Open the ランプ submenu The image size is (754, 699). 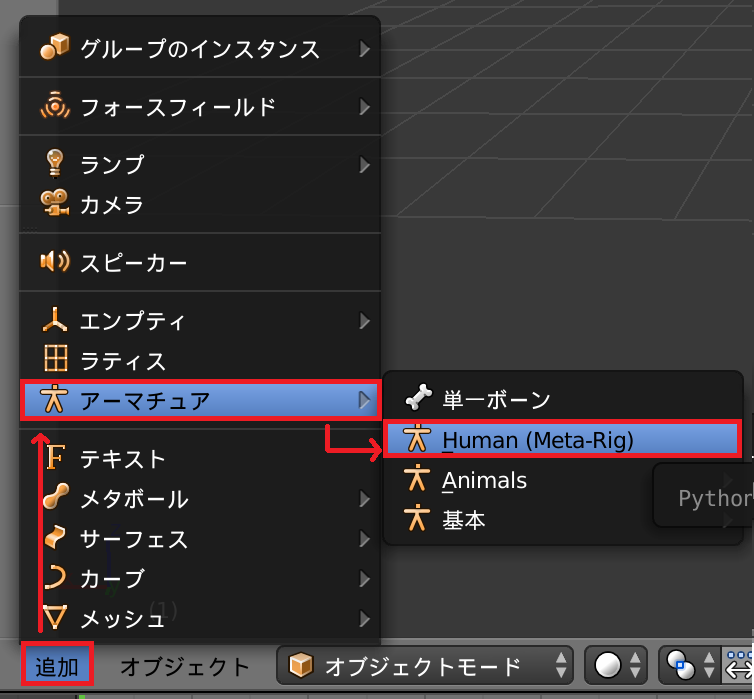click(200, 165)
